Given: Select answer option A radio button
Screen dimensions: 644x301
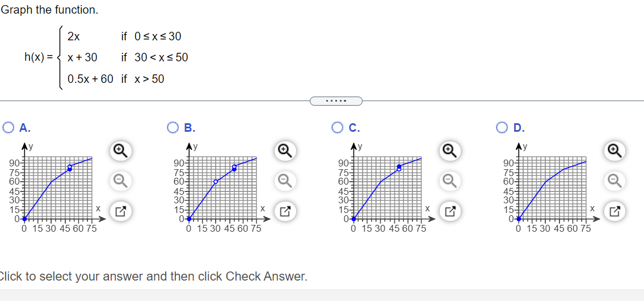Looking at the screenshot, I should pos(8,128).
